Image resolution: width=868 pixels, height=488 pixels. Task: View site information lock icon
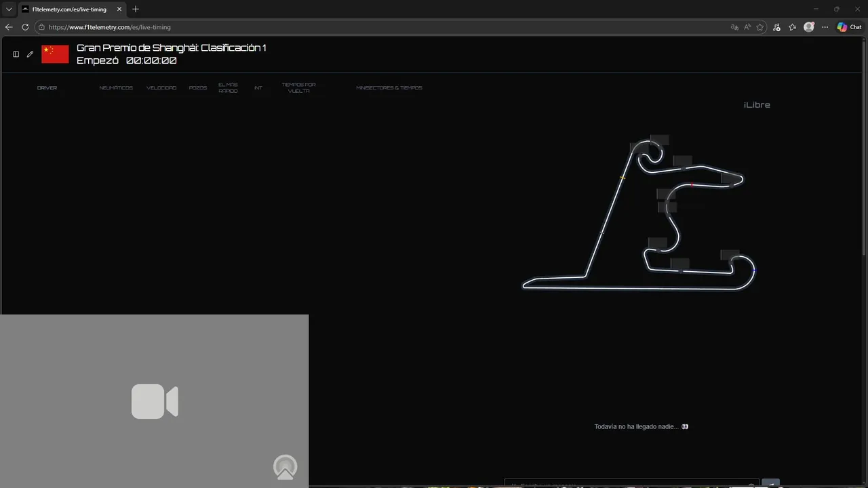click(x=41, y=27)
